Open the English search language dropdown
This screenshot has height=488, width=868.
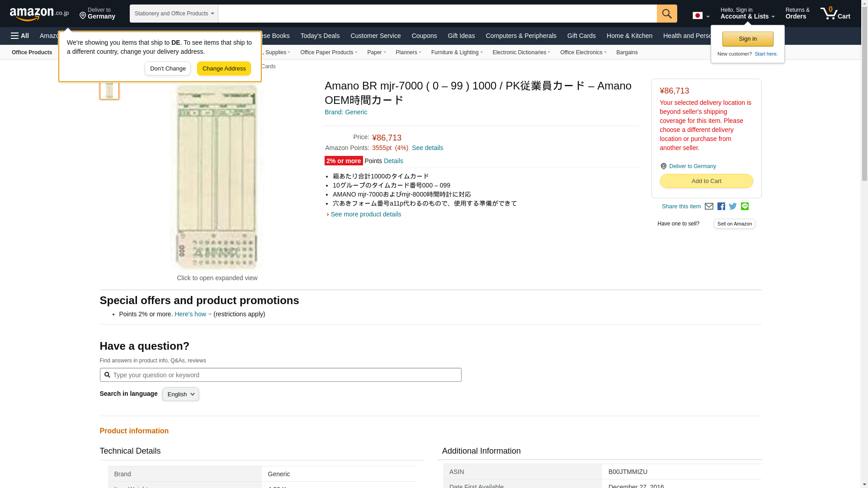180,394
